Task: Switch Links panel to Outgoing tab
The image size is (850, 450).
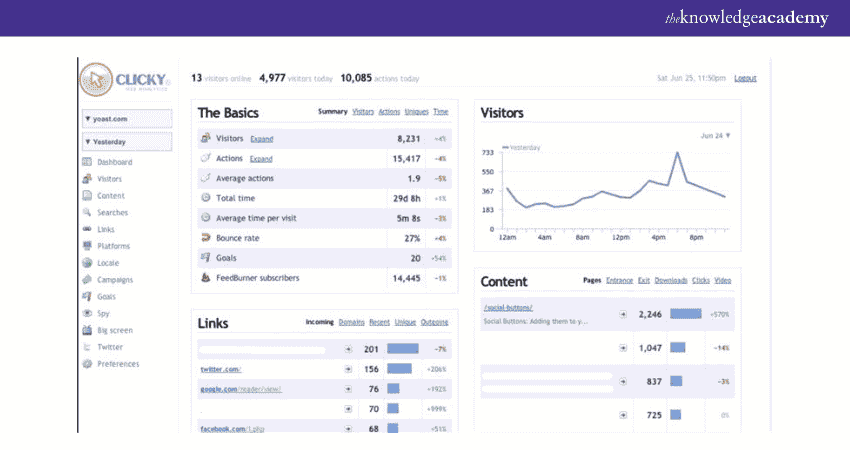Action: tap(435, 322)
